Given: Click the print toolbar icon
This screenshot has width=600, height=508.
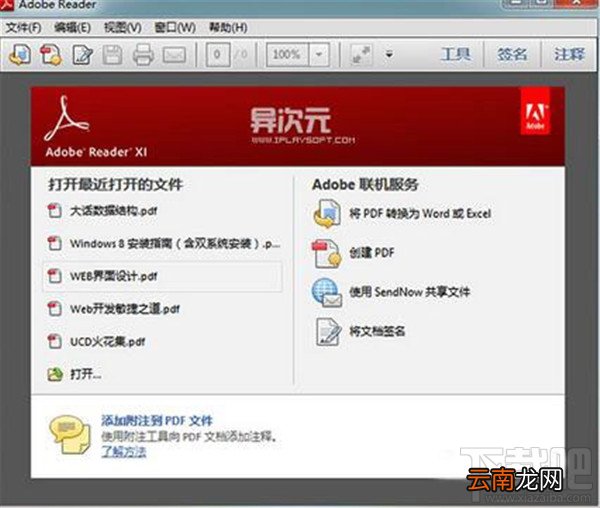Looking at the screenshot, I should coord(143,55).
